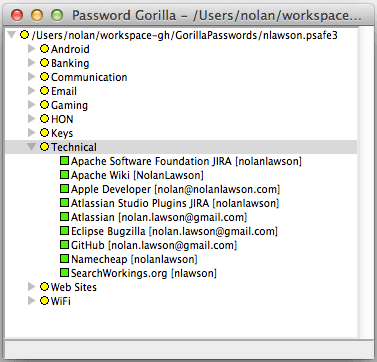Screen dimensions: 377x362
Task: Expand the WiFi group arrow
Action: [x=32, y=301]
